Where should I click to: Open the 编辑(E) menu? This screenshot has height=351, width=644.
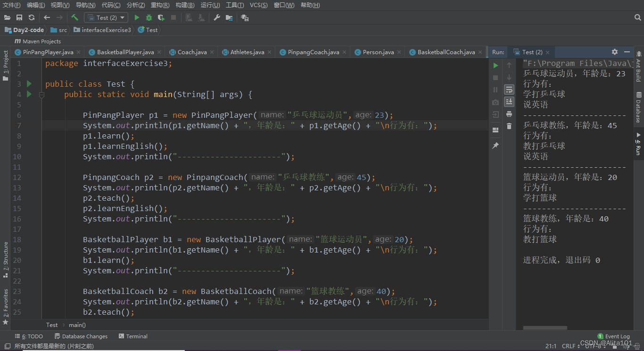[36, 5]
